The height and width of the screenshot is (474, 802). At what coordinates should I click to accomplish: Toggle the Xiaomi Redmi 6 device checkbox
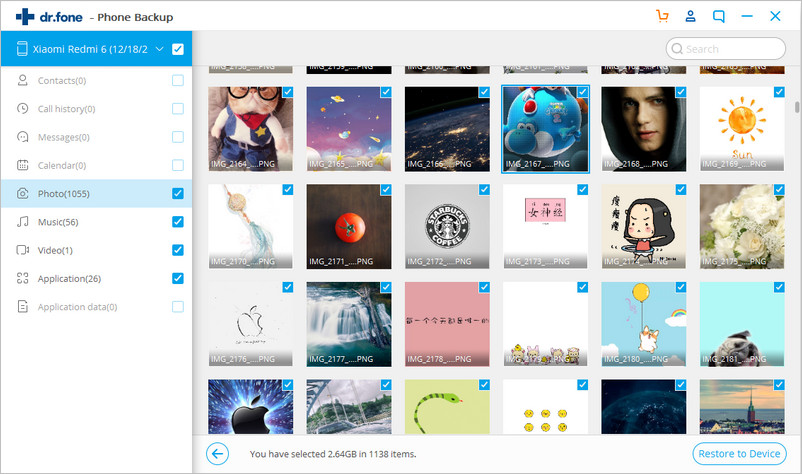[x=177, y=49]
